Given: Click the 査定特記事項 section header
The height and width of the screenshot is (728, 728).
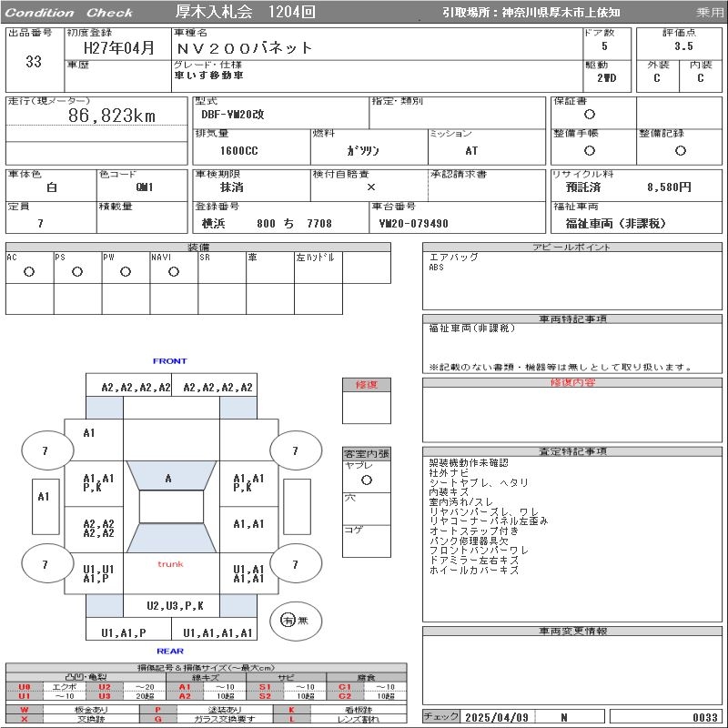Looking at the screenshot, I should tap(571, 451).
